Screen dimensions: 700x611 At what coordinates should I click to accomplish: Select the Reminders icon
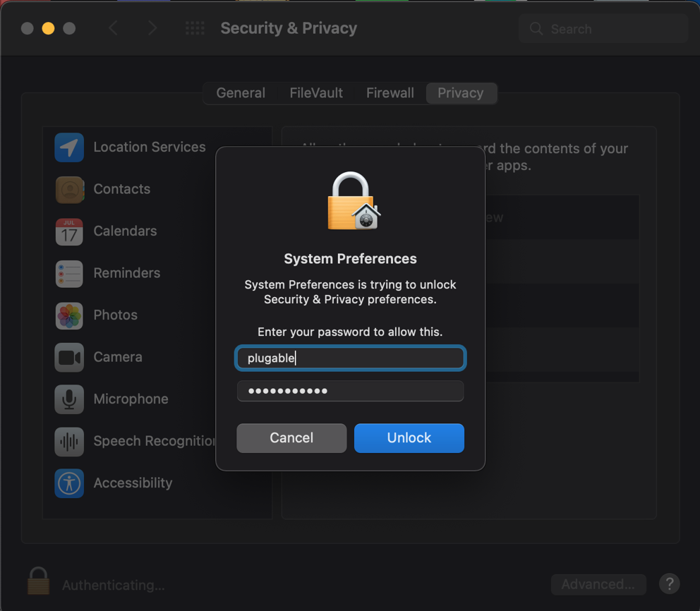pyautogui.click(x=69, y=273)
